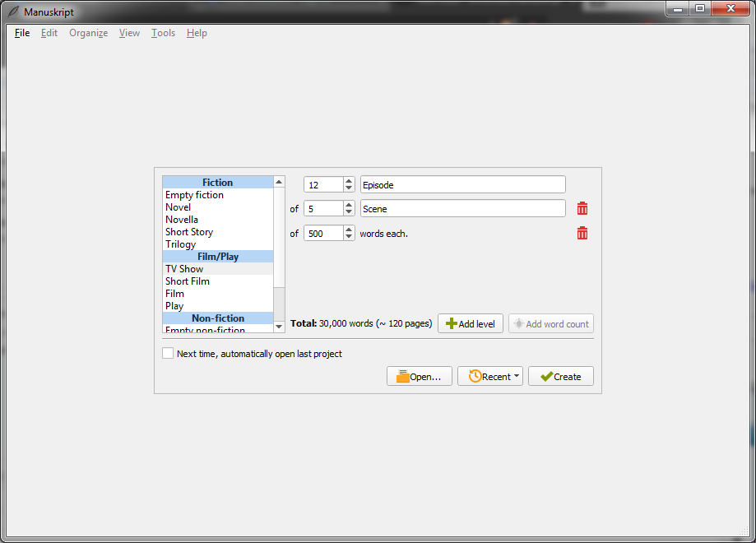756x543 pixels.
Task: Click inside the Episode name text field
Action: (461, 183)
